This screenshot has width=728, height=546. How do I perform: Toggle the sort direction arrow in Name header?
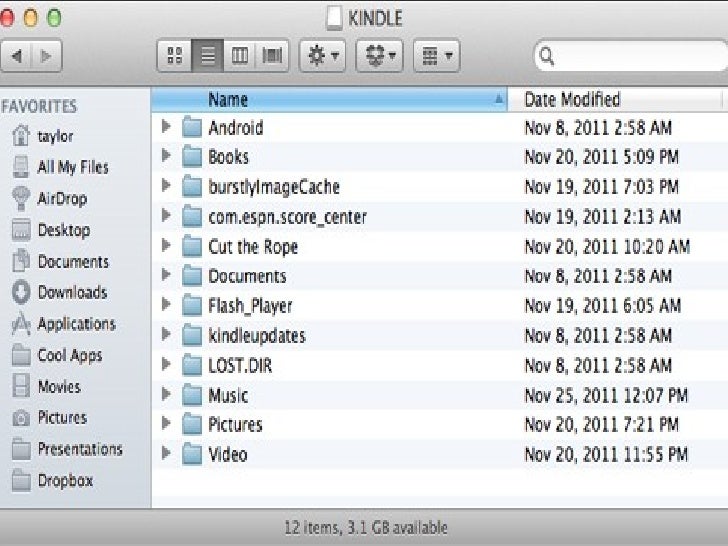499,99
